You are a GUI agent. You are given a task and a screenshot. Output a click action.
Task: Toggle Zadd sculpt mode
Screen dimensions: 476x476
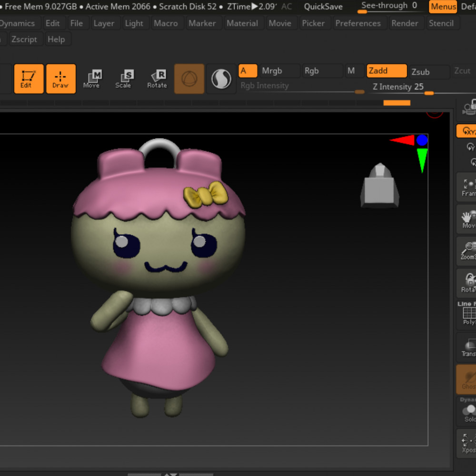pyautogui.click(x=387, y=71)
